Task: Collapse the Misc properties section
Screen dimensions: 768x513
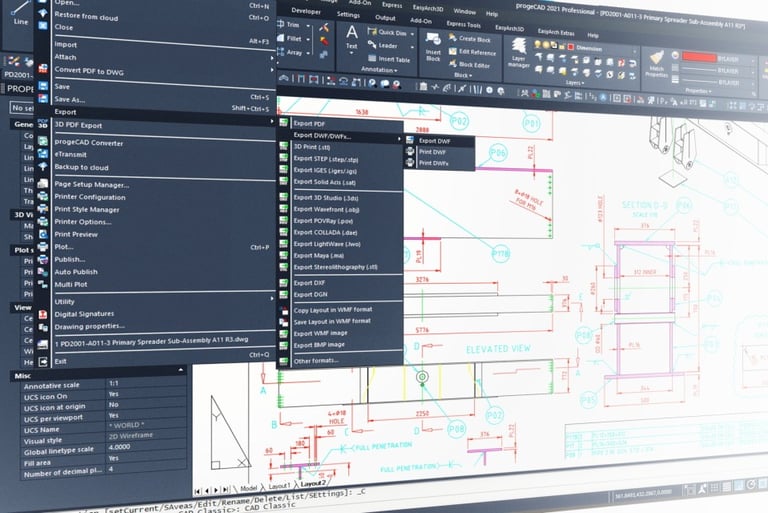Action: [180, 370]
